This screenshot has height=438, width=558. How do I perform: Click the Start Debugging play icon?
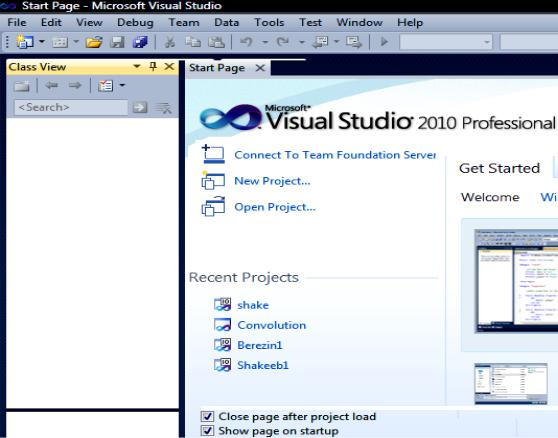coord(384,42)
